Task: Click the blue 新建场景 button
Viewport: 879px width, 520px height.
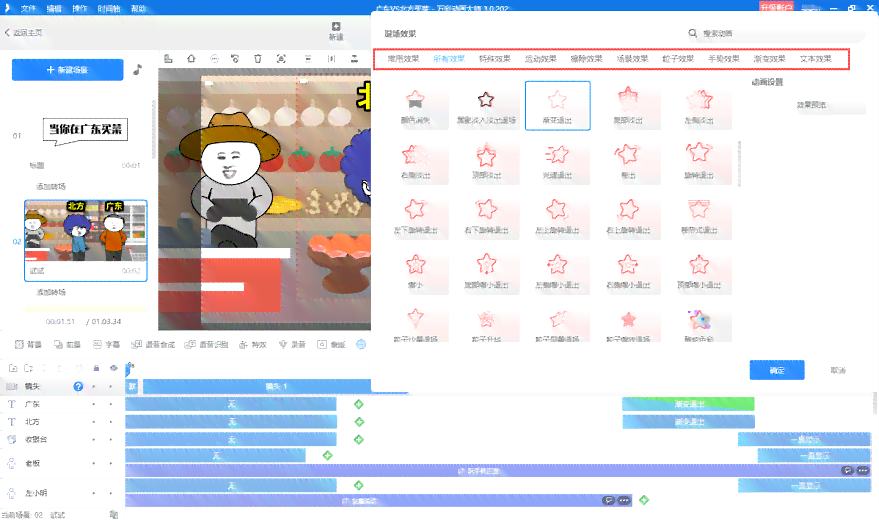Action: click(67, 70)
